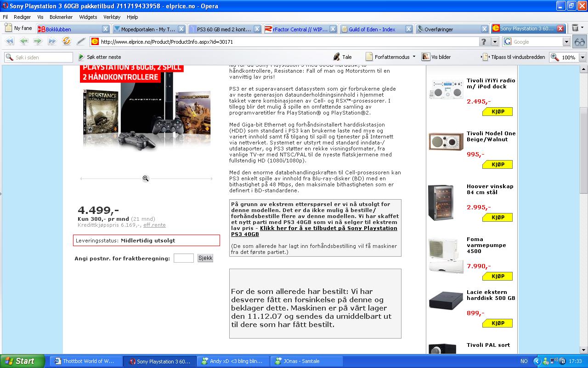Open the closed tabs trash can
Viewport: 588px width, 368px height.
[x=575, y=28]
